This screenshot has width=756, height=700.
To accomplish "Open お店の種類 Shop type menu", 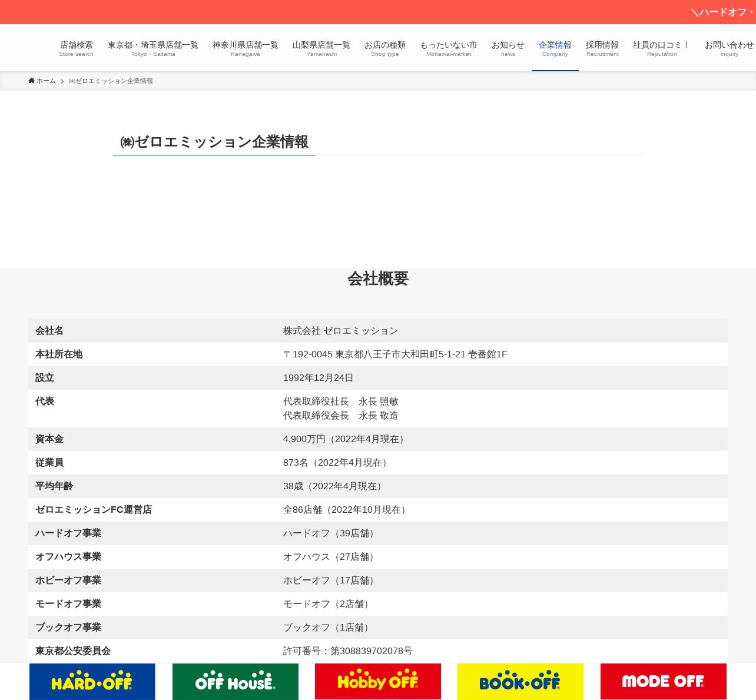I will tap(385, 48).
